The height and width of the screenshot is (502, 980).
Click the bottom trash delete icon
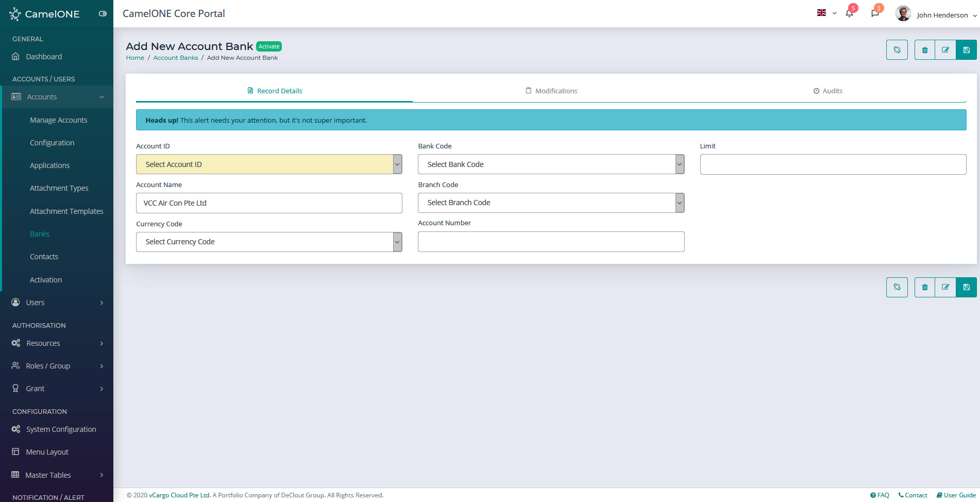tap(925, 287)
